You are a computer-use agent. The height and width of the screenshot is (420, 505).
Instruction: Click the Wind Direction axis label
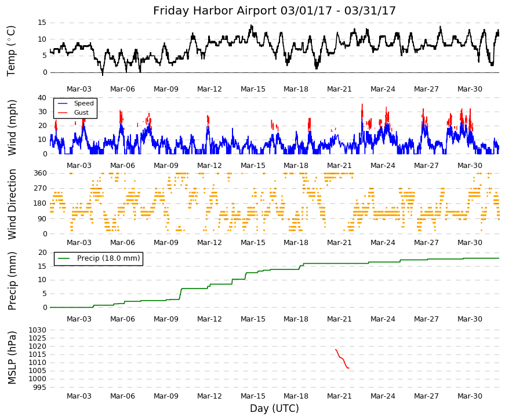click(x=12, y=204)
